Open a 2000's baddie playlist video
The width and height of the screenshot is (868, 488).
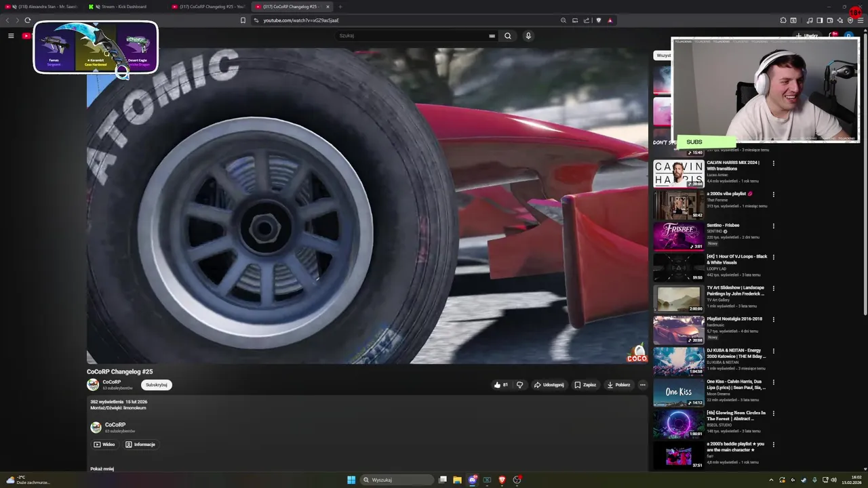pyautogui.click(x=678, y=455)
